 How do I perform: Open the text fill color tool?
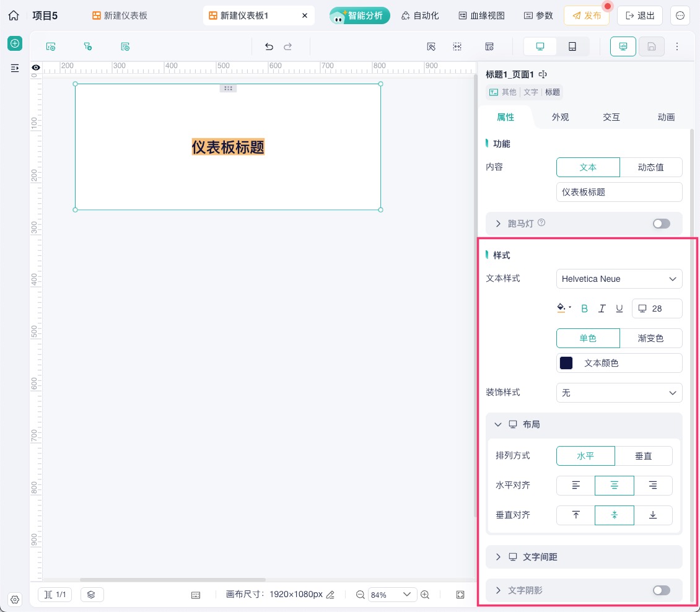[563, 308]
